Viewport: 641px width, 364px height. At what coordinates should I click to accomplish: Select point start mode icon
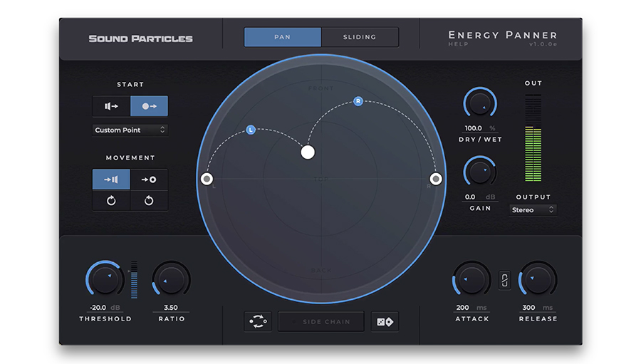pyautogui.click(x=150, y=106)
